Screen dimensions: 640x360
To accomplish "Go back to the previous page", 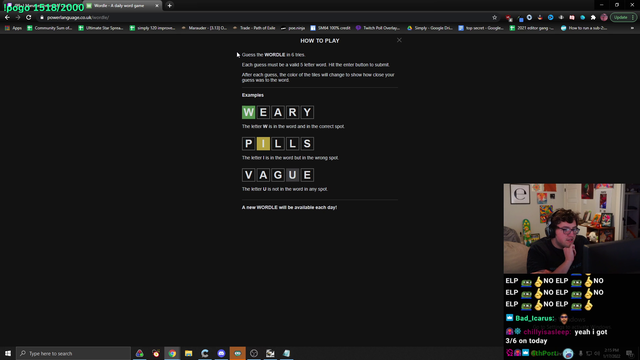I will pos(7,18).
